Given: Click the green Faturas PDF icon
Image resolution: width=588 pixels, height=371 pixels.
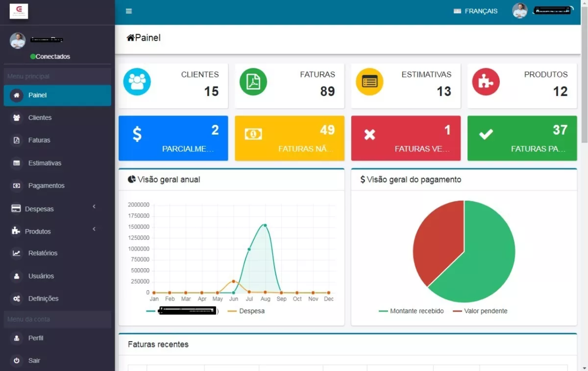Looking at the screenshot, I should click(253, 82).
